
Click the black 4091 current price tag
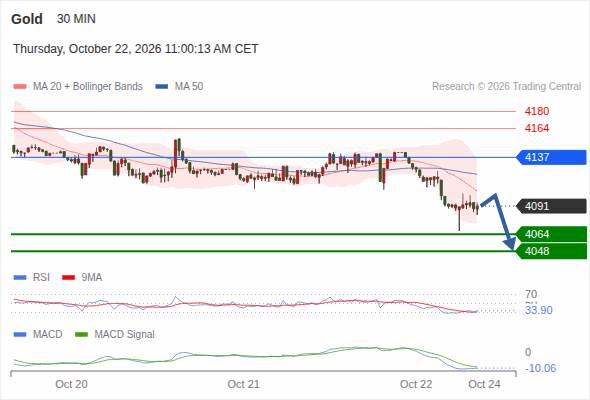[x=551, y=206]
